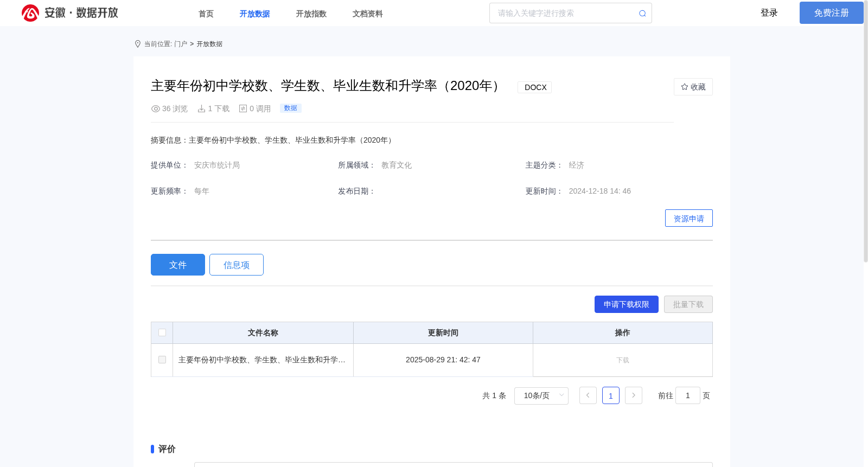Go to next page arrow
The height and width of the screenshot is (467, 868).
point(634,395)
